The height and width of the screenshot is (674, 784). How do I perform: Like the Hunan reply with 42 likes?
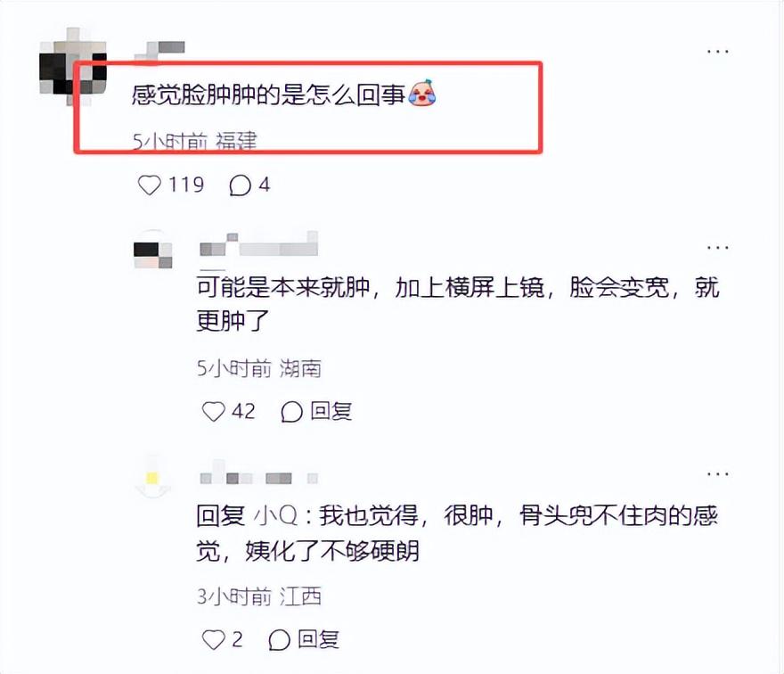pos(213,411)
